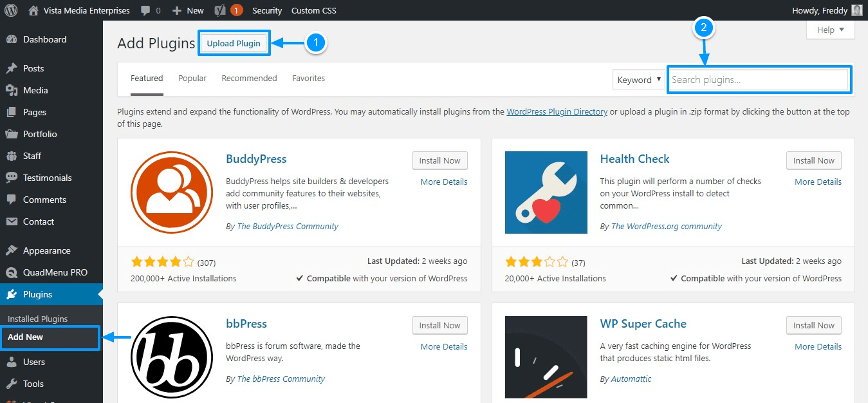Click '20,000+ Active Installations' text

(x=555, y=279)
